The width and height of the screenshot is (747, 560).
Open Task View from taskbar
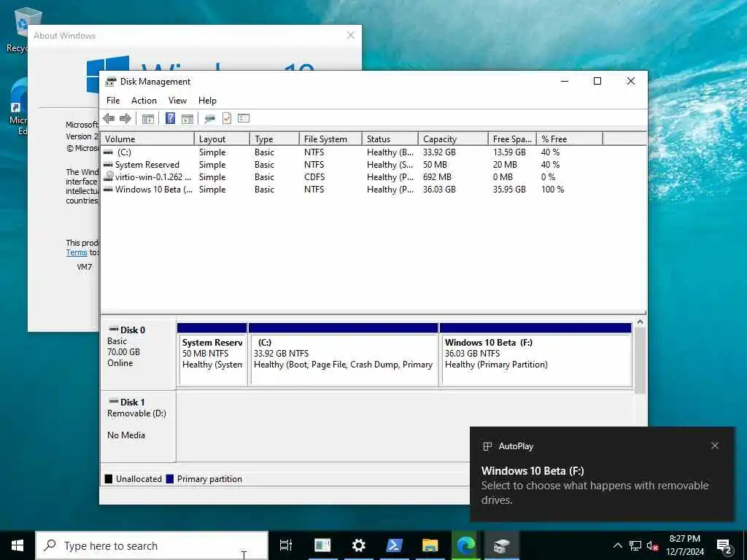tap(286, 545)
